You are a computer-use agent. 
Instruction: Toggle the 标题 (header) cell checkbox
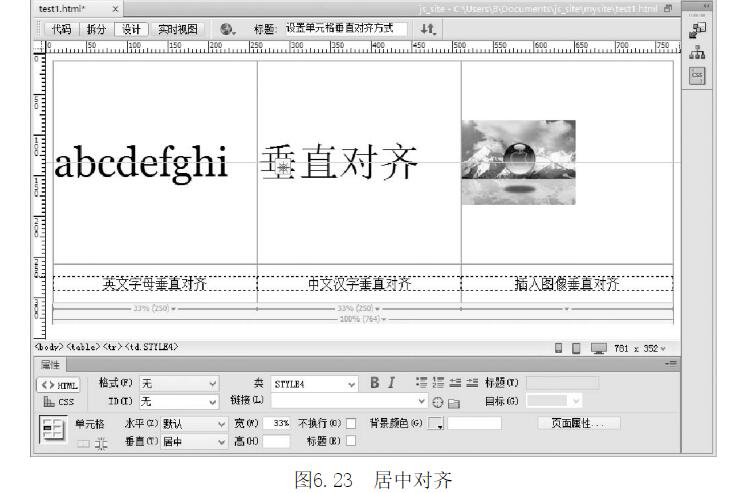click(x=351, y=441)
